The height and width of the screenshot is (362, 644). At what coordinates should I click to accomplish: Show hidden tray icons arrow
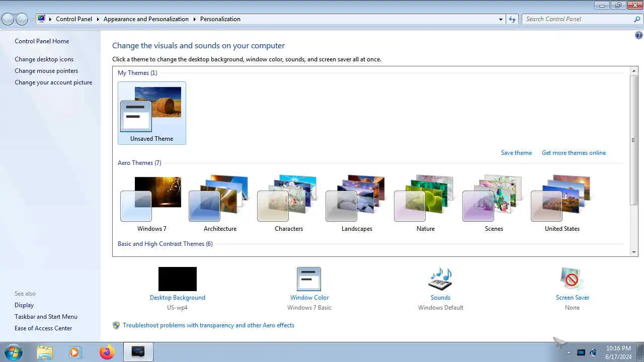[x=569, y=353]
